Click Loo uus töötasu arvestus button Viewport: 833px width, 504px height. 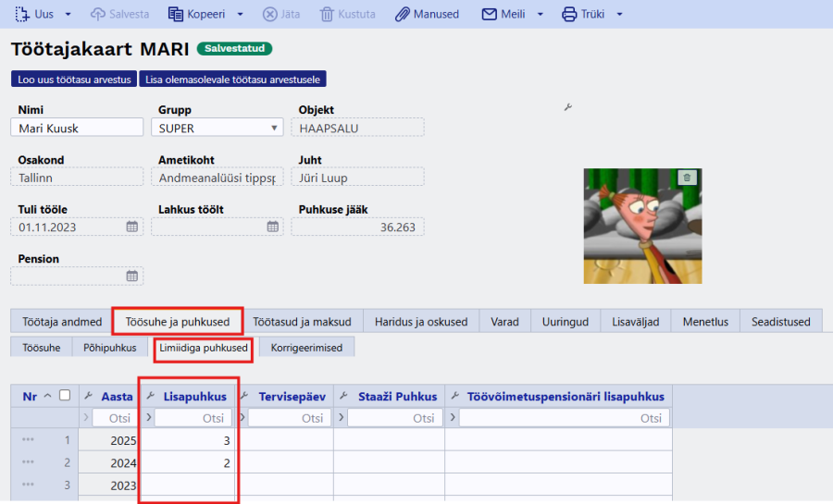coord(74,80)
